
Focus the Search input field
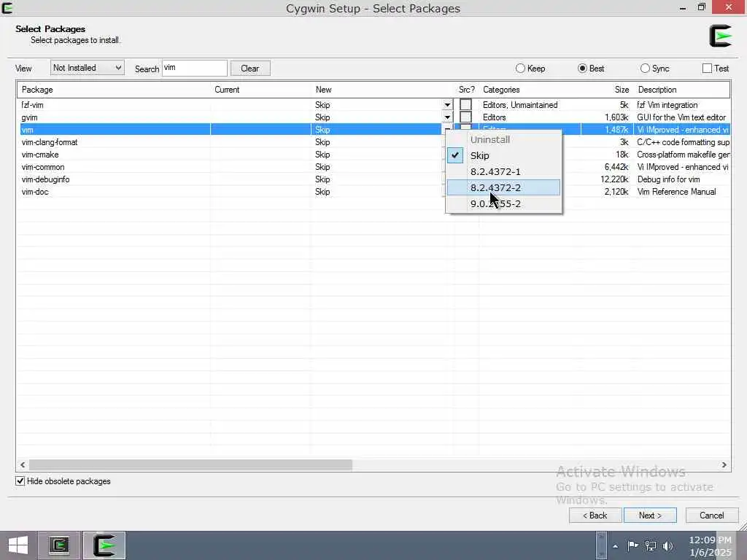click(194, 68)
